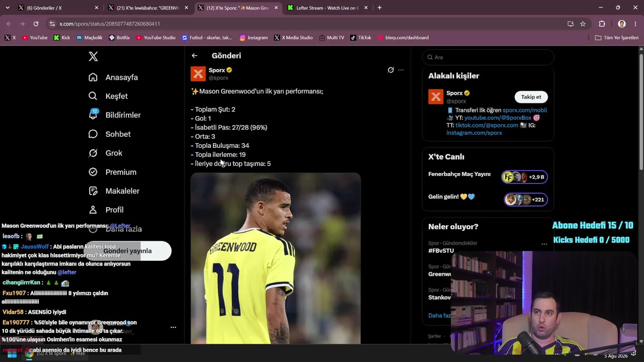This screenshot has height=362, width=644.
Task: Click Gönderi yayınla post button
Action: pyautogui.click(x=128, y=251)
